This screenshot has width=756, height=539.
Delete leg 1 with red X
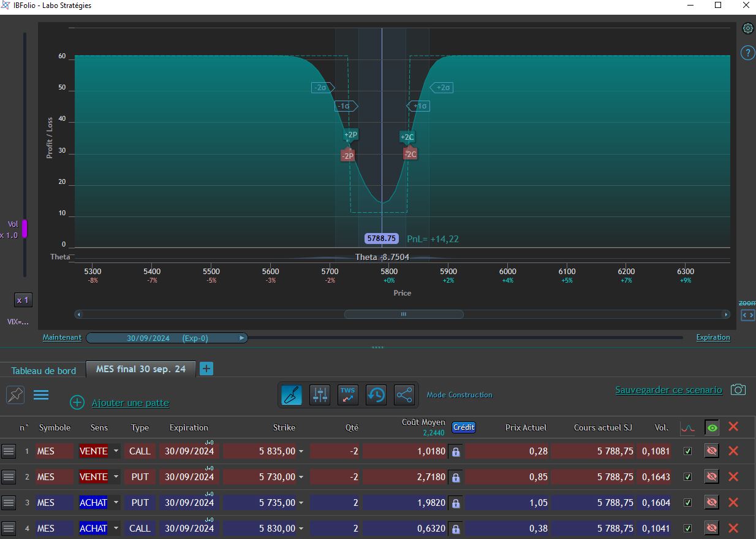pyautogui.click(x=733, y=451)
